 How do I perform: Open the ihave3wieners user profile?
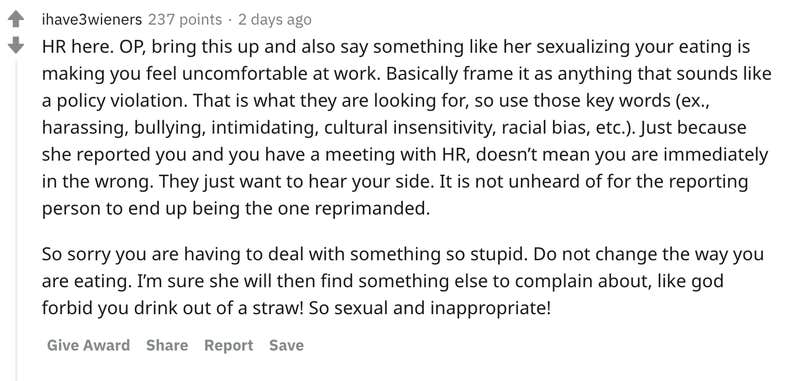coord(92,20)
